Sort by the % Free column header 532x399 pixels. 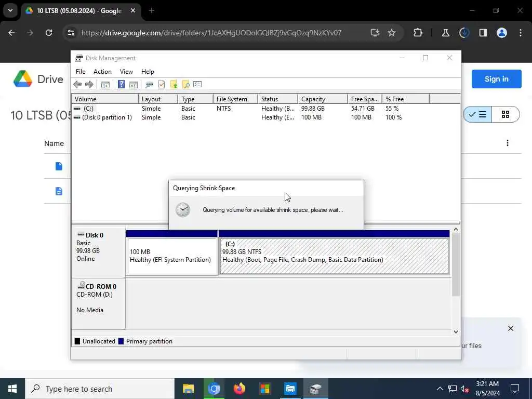coord(406,99)
